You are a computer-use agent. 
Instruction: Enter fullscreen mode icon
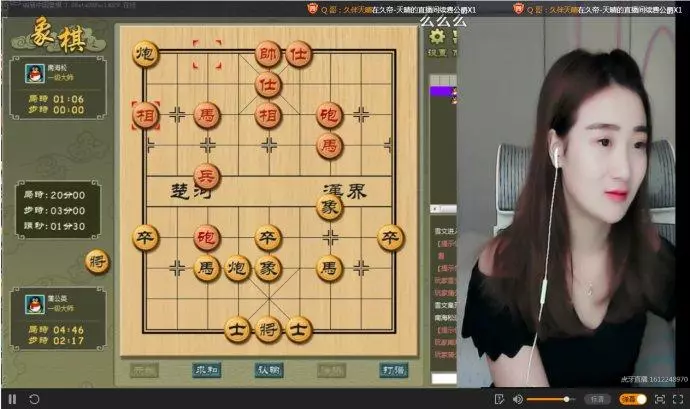point(678,399)
